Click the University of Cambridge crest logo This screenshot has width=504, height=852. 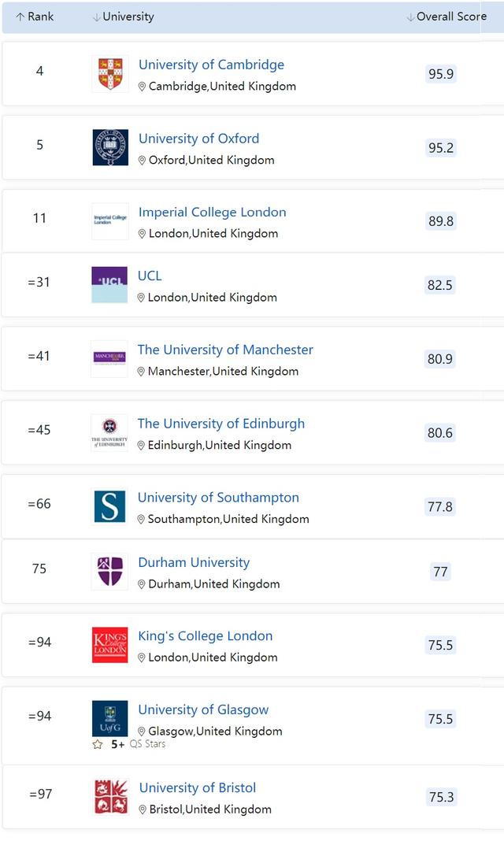[x=110, y=74]
